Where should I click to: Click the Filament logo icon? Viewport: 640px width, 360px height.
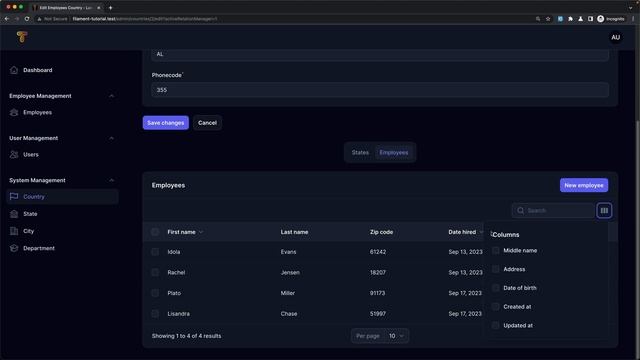pos(22,37)
